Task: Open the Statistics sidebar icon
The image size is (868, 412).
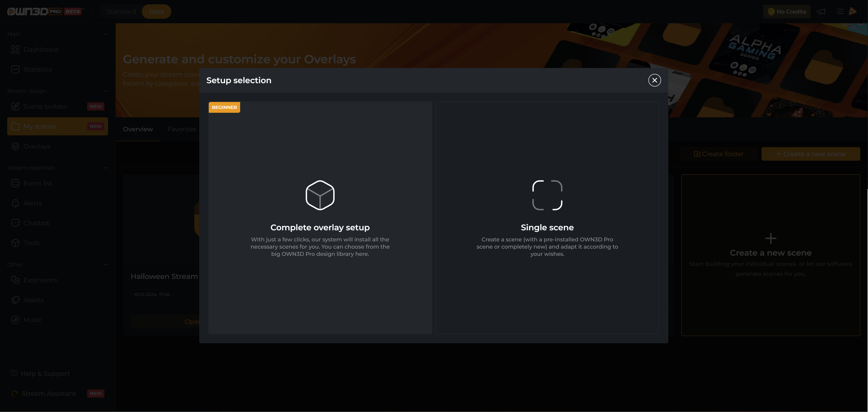Action: [15, 69]
